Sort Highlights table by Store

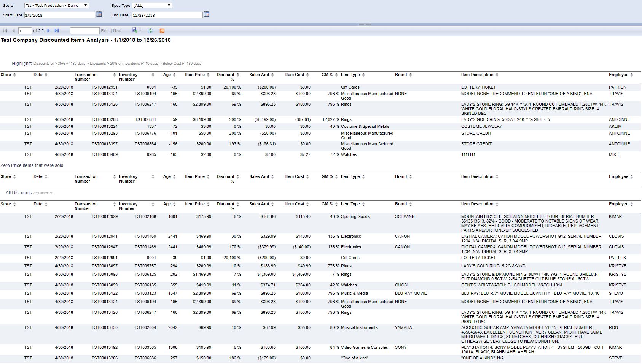coord(14,75)
